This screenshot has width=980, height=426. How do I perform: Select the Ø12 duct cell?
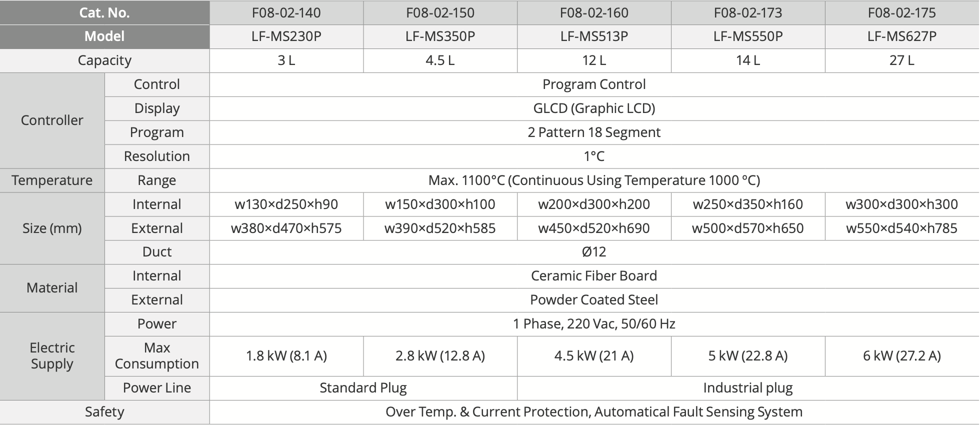point(594,252)
